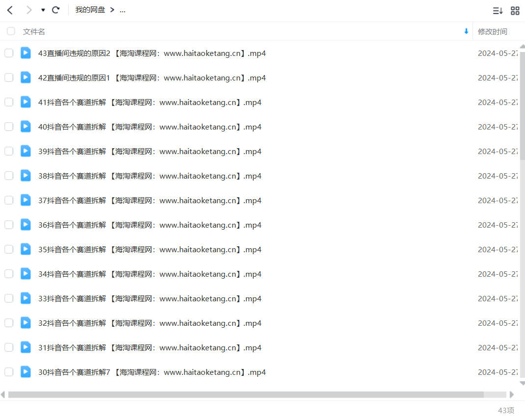Click video icon of file 43直播间违规的原因2
Screen dimensions: 525x420
click(26, 53)
